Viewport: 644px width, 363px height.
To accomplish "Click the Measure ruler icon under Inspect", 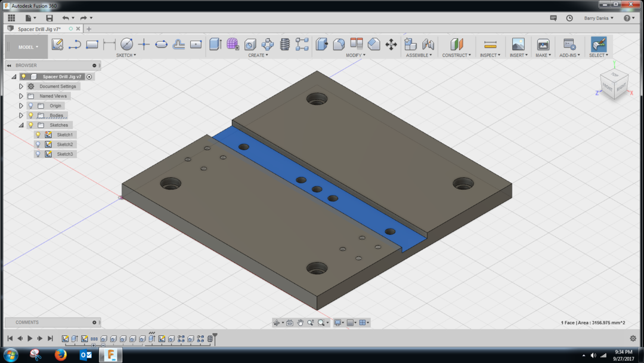I will [490, 44].
